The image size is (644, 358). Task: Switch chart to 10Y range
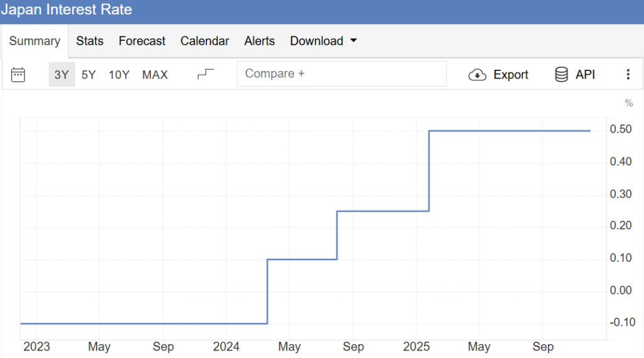pyautogui.click(x=119, y=75)
